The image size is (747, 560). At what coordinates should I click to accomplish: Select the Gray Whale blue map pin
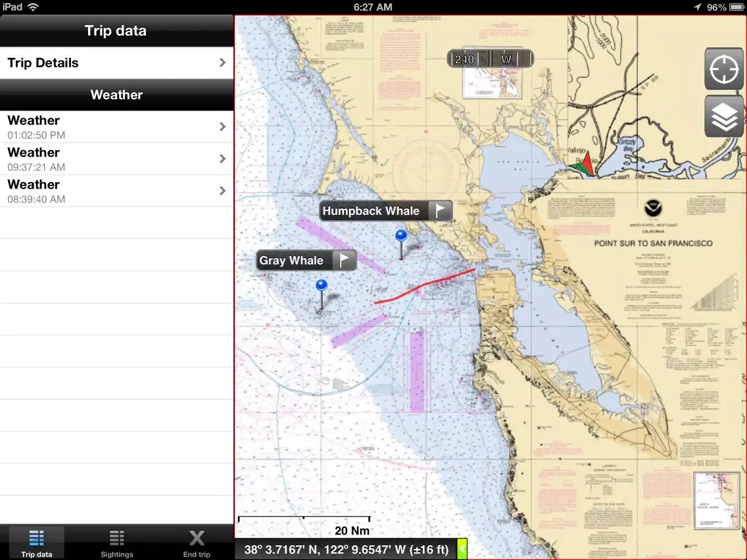(322, 294)
